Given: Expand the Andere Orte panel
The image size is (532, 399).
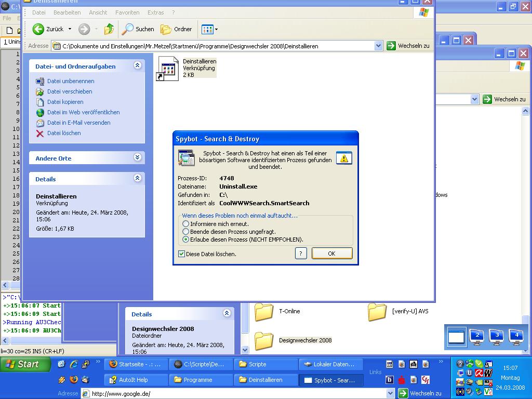Looking at the screenshot, I should pos(137,157).
